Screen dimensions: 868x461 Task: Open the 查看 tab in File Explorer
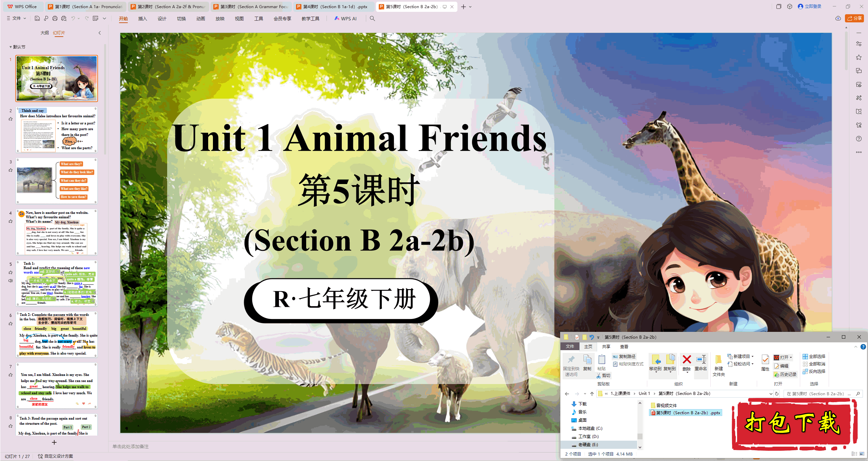coord(624,347)
